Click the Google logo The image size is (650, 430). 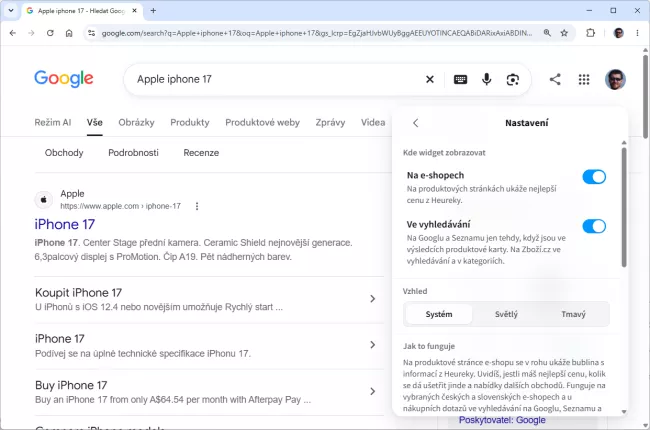(x=64, y=79)
